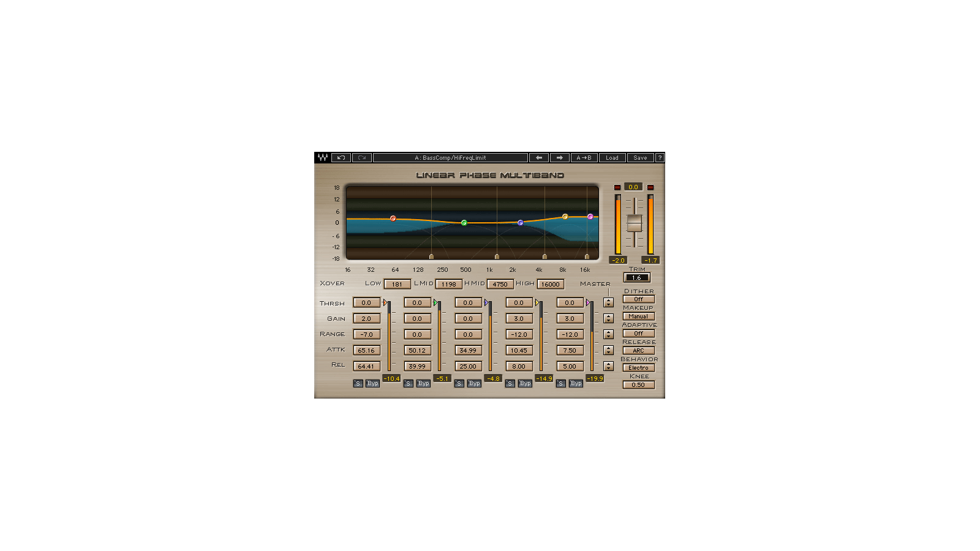Click the output gain fader knob
The image size is (980, 551).
[635, 223]
